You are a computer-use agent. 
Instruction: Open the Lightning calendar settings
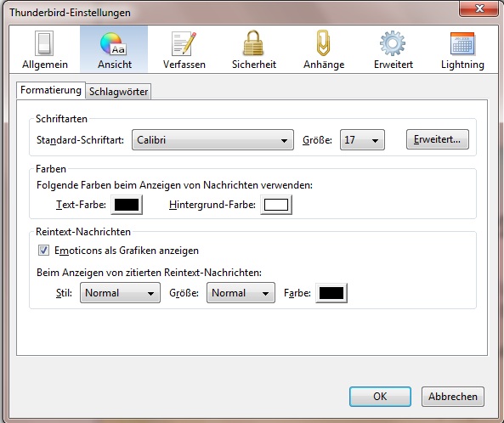462,50
